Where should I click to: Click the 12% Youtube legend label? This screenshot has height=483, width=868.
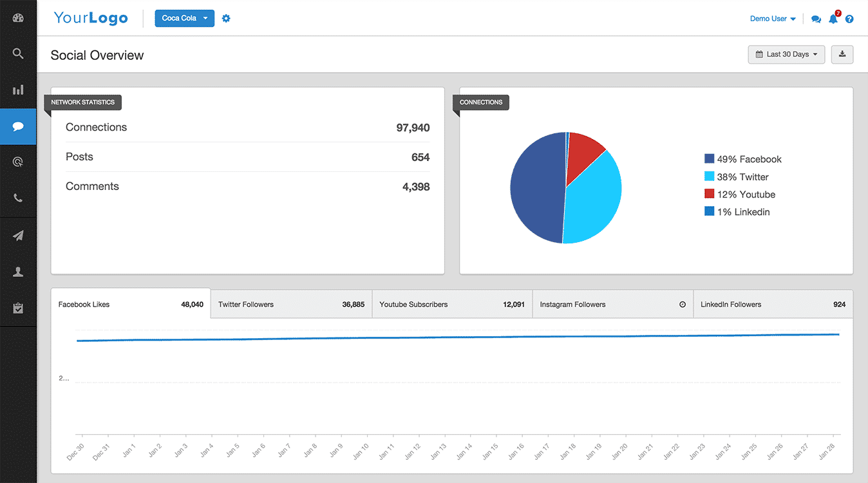(746, 194)
